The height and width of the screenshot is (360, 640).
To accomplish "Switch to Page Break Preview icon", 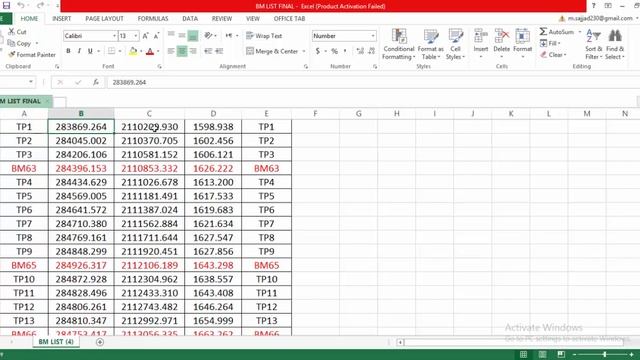I will pyautogui.click(x=561, y=354).
